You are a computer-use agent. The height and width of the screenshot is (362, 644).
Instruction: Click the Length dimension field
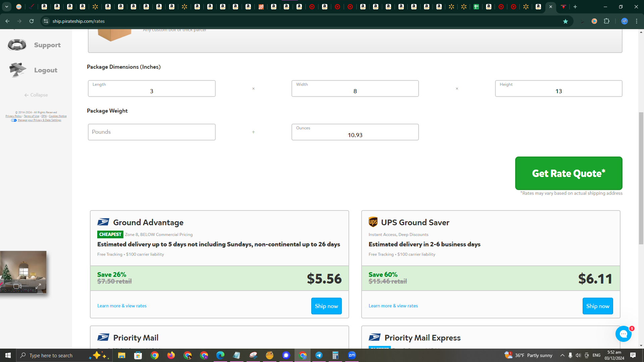pos(152,88)
